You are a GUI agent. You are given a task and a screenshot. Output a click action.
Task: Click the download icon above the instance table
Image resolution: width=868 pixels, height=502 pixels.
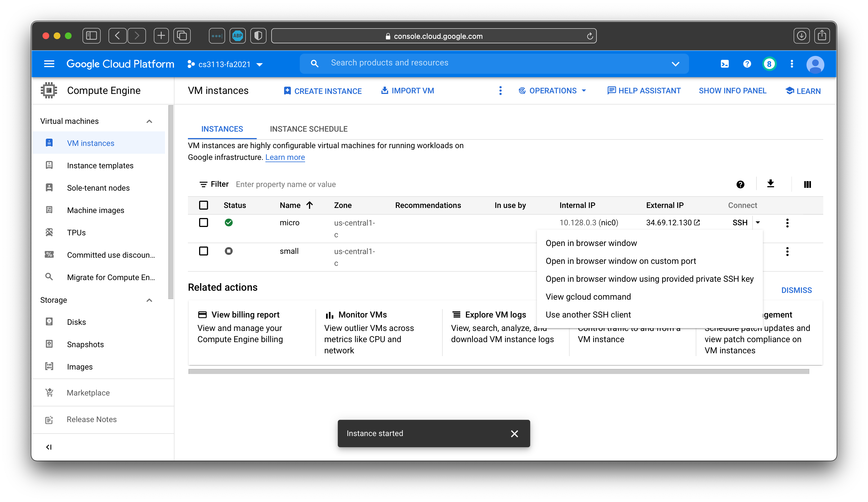pyautogui.click(x=771, y=184)
